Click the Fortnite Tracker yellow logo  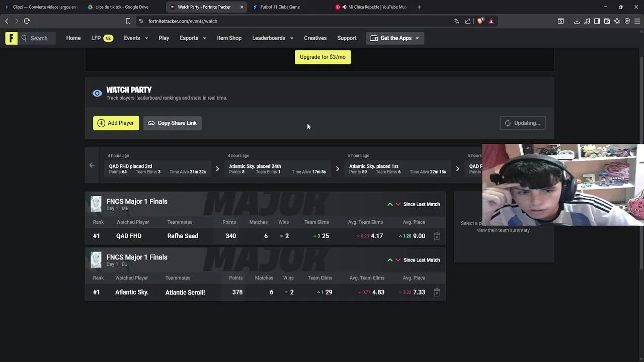(11, 38)
